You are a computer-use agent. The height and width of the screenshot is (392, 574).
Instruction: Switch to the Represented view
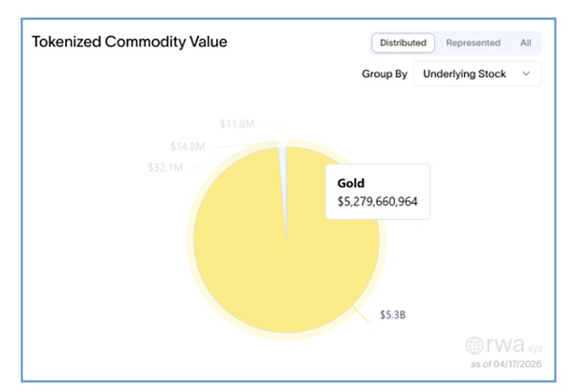point(473,43)
